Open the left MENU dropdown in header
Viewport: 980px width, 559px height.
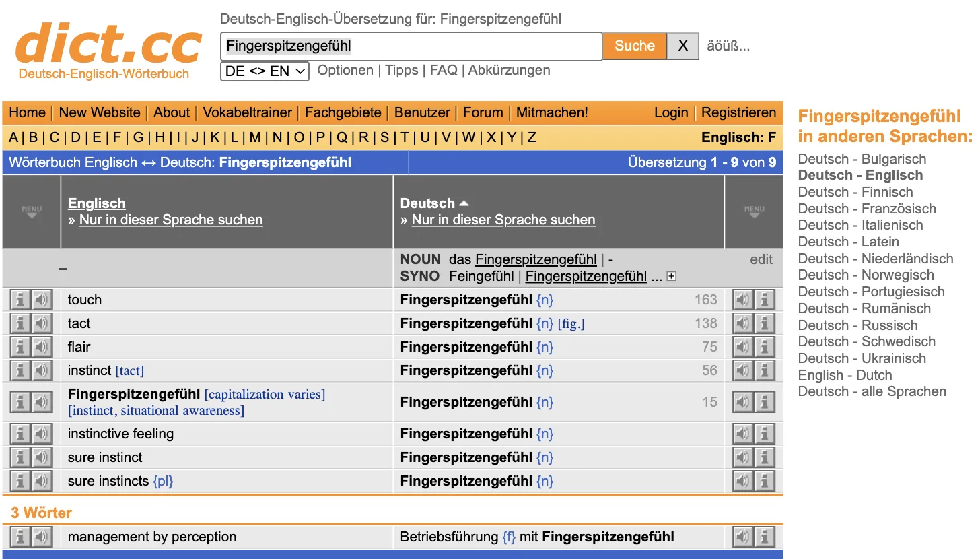[32, 211]
